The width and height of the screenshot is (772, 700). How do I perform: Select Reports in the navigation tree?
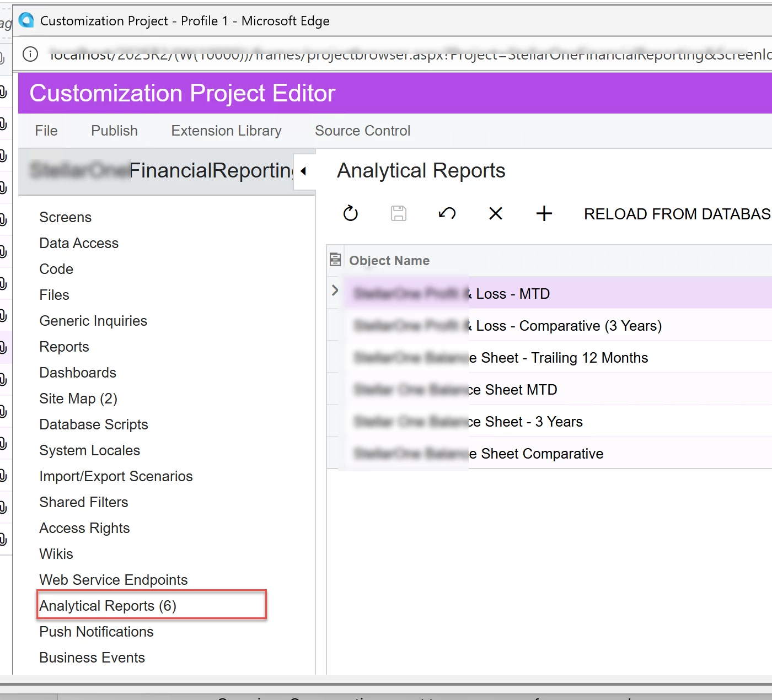click(64, 347)
